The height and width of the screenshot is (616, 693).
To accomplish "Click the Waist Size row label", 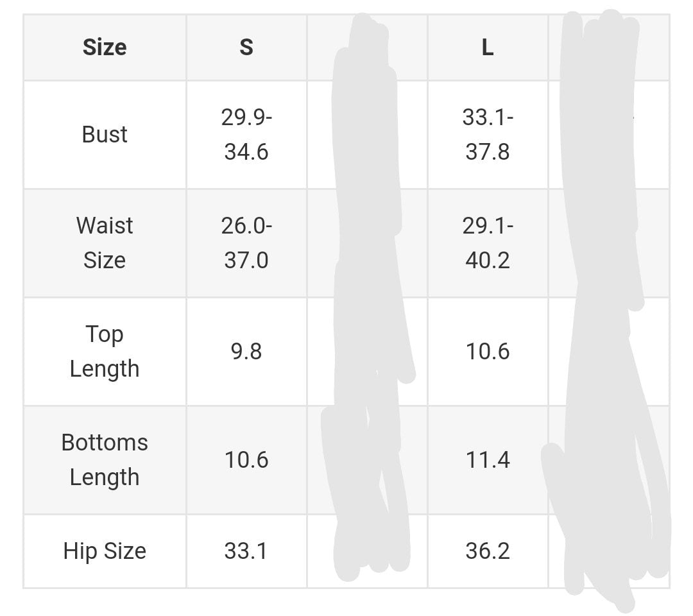I will (x=105, y=243).
